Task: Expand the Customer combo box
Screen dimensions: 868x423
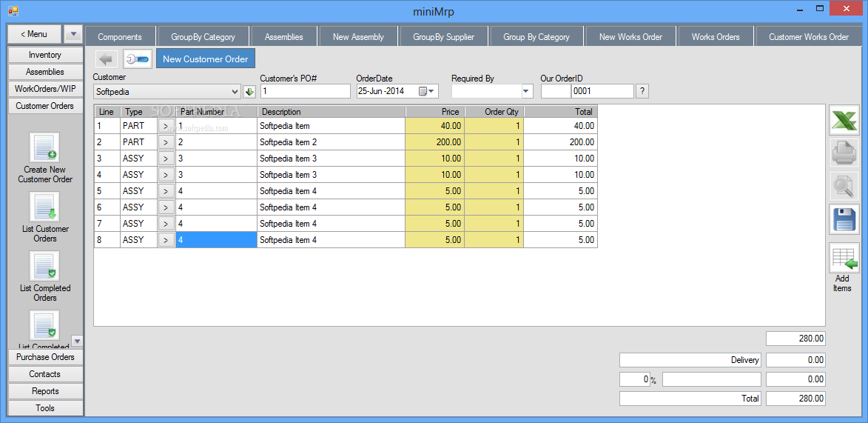Action: 236,91
